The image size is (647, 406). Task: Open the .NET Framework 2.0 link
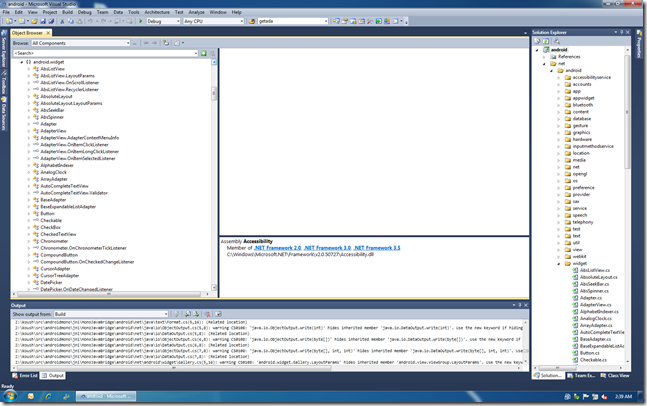(277, 248)
